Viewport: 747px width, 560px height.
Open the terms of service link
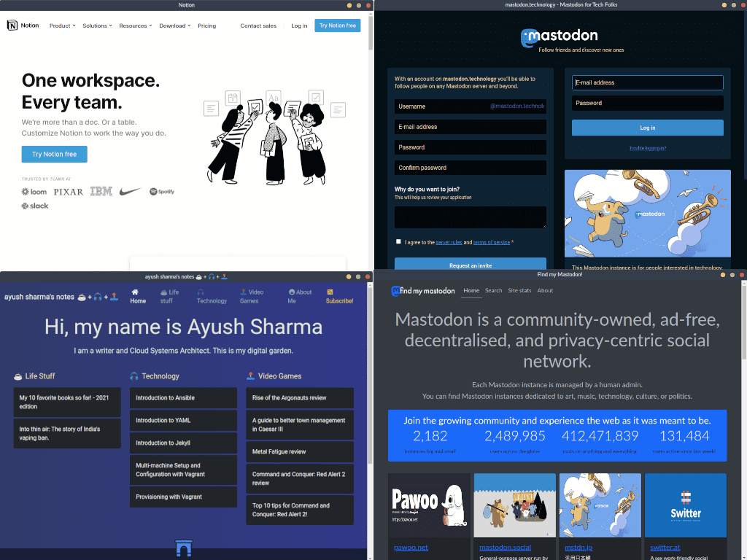pyautogui.click(x=491, y=242)
